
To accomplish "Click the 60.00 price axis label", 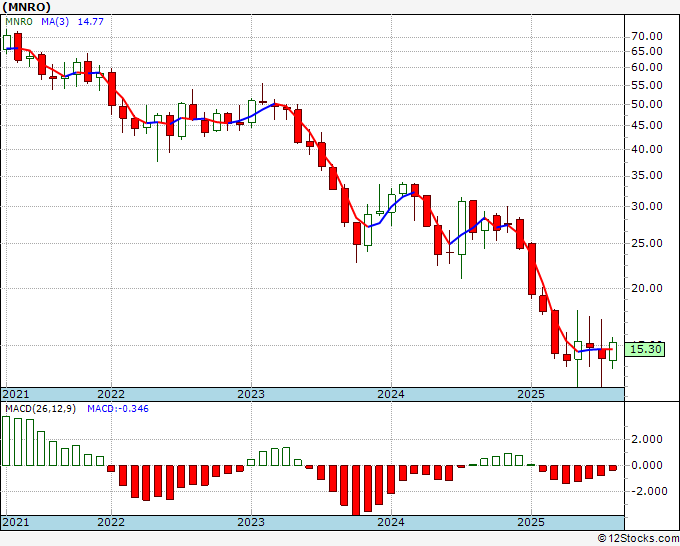I will click(647, 67).
